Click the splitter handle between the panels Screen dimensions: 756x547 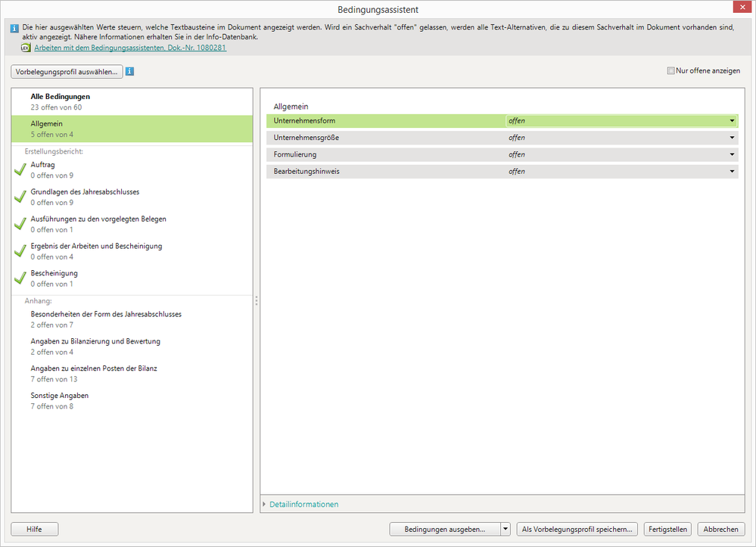pos(257,300)
